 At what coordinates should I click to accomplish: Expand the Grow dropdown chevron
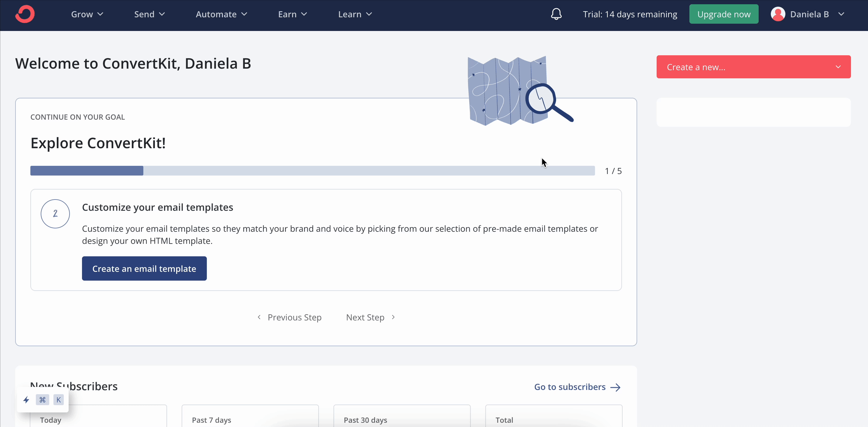tap(100, 14)
